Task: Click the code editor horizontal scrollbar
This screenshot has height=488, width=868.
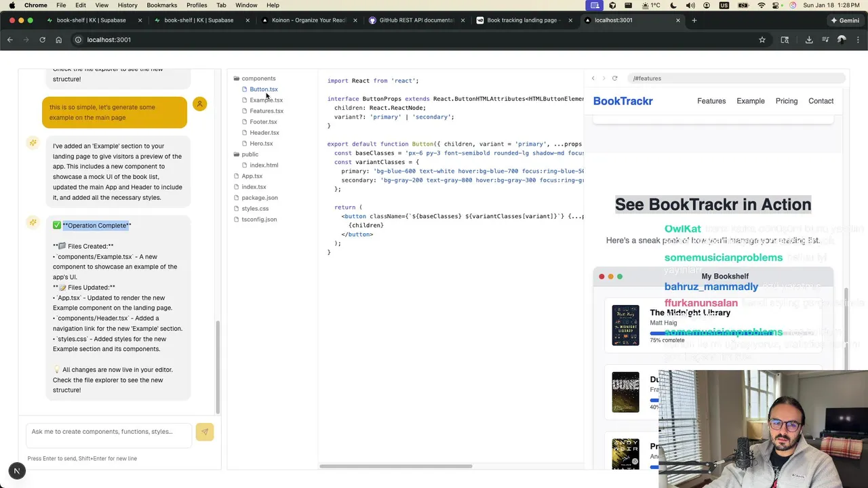Action: click(x=396, y=466)
